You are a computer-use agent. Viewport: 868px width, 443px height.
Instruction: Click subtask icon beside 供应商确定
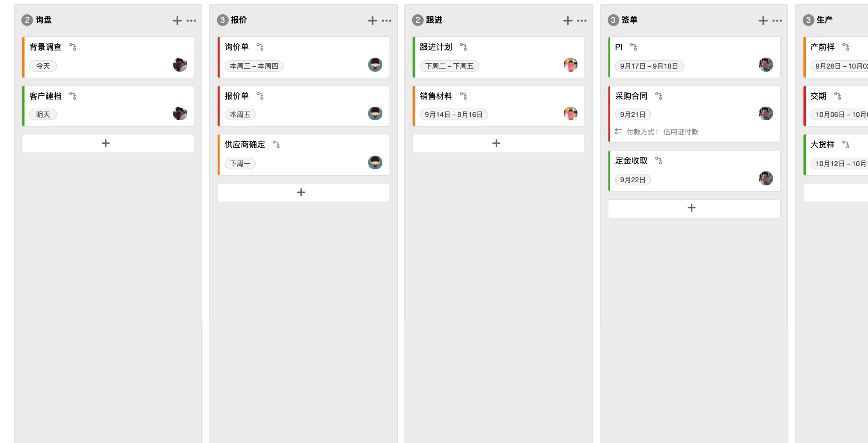[x=276, y=144]
